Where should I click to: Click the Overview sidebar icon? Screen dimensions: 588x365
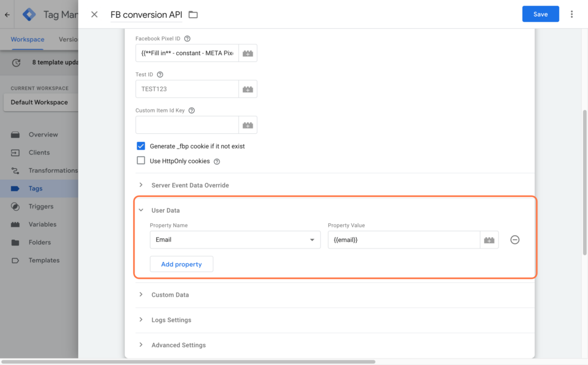(15, 134)
